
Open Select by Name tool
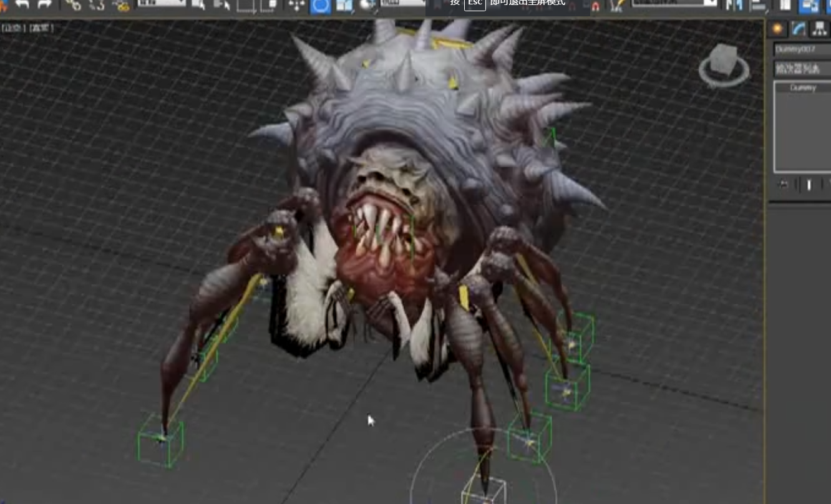coord(221,6)
